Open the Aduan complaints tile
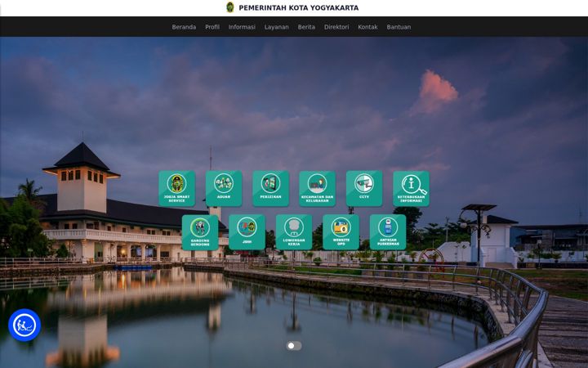 (x=224, y=189)
